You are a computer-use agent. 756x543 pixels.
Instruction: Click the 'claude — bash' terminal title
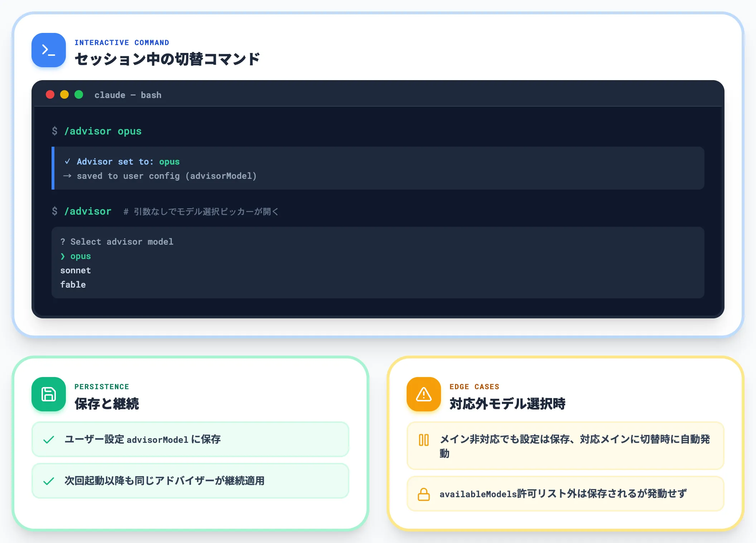128,95
